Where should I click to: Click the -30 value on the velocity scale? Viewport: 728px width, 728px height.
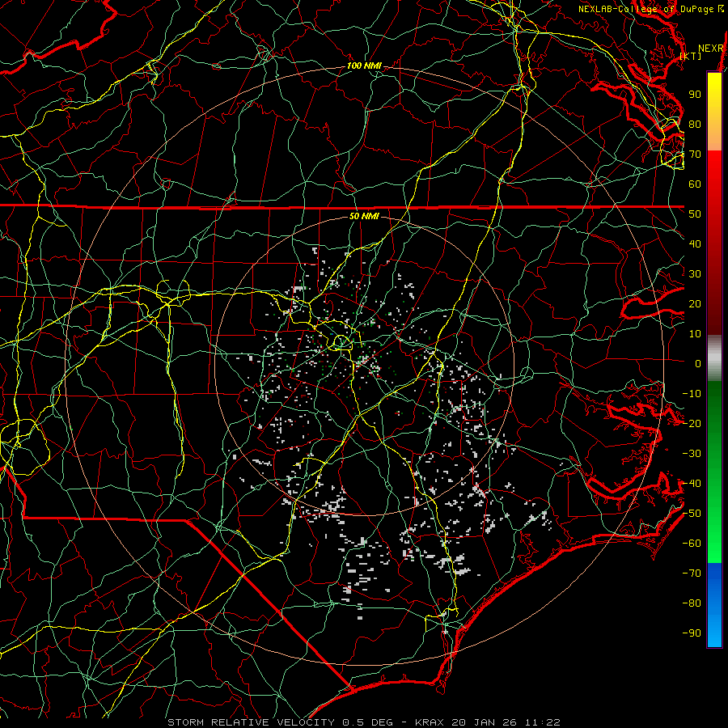[x=692, y=454]
